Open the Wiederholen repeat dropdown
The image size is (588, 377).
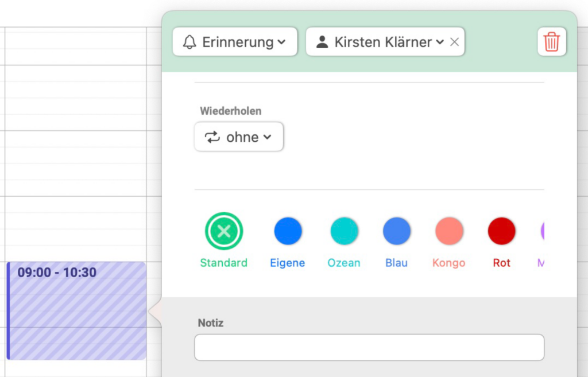click(x=239, y=137)
